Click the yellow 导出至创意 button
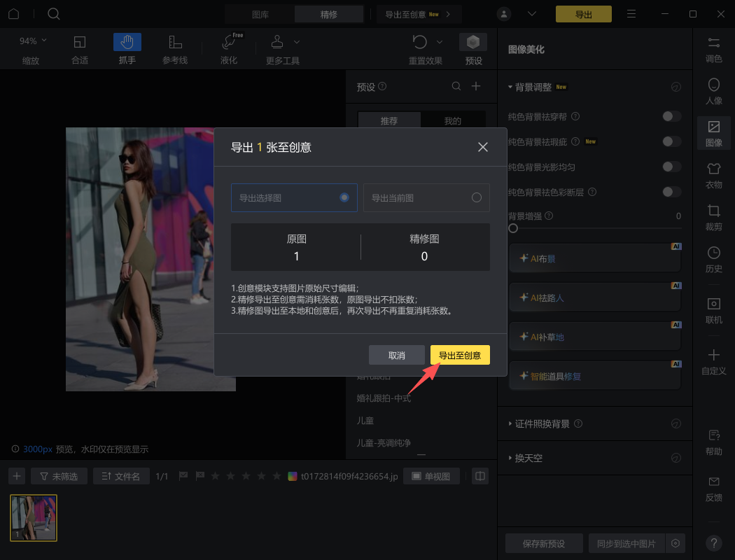 coord(460,356)
